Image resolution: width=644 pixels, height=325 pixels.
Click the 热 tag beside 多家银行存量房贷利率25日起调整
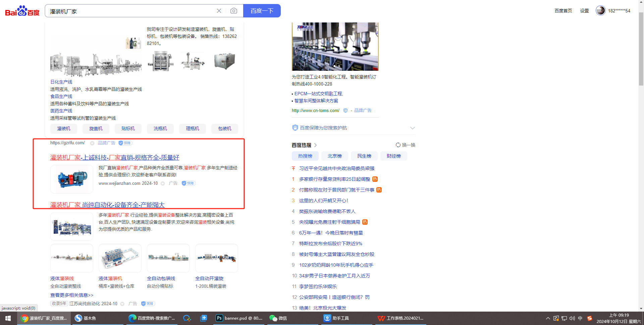pos(375,179)
